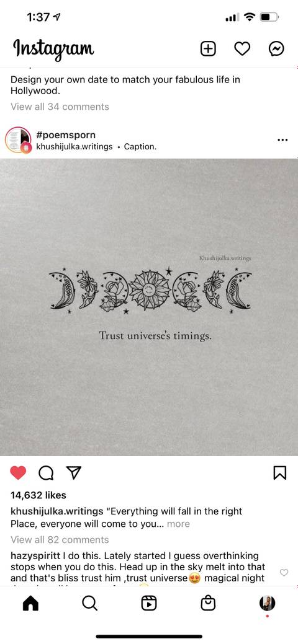Screen dimensions: 298x644
Task: Open the #poemsporn hashtag avatar
Action: click(18, 140)
